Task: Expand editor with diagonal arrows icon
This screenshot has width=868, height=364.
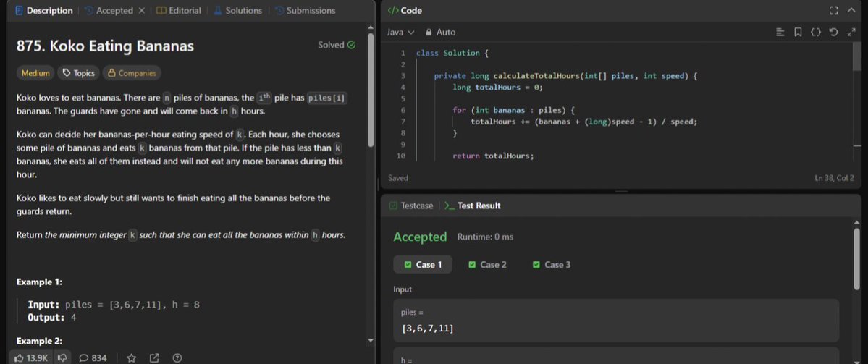Action: (x=851, y=32)
